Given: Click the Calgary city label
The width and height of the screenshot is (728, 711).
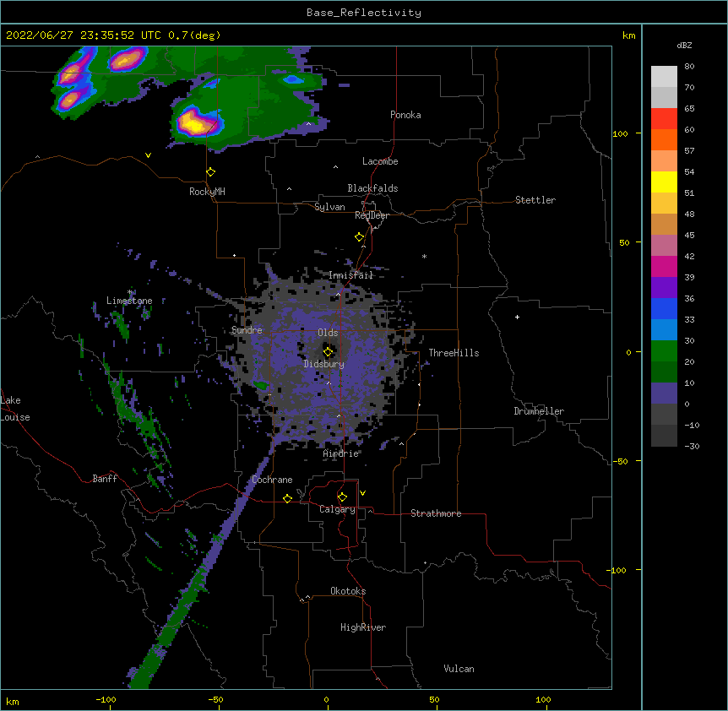Looking at the screenshot, I should tap(337, 509).
